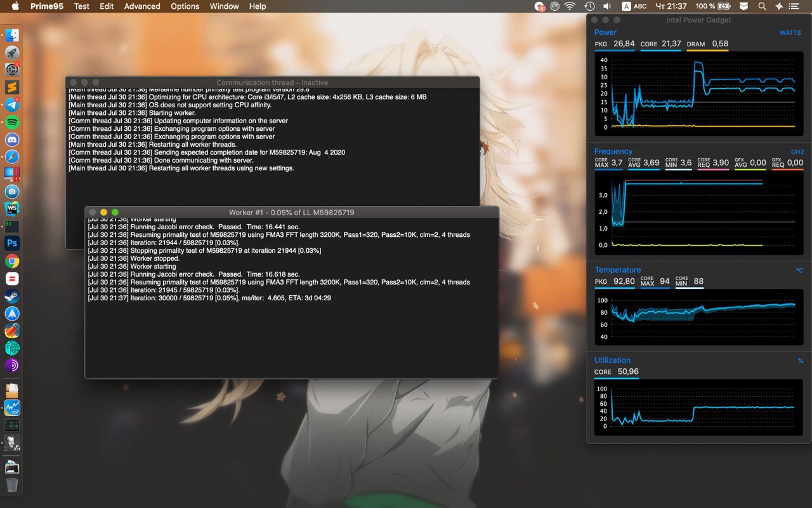
Task: Click the WATTS unit label in Power section
Action: 790,33
